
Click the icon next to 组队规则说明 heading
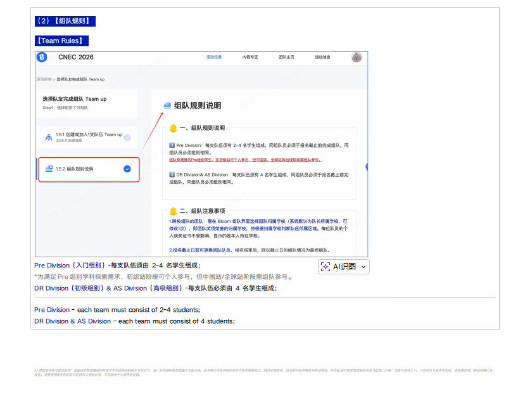pos(167,105)
